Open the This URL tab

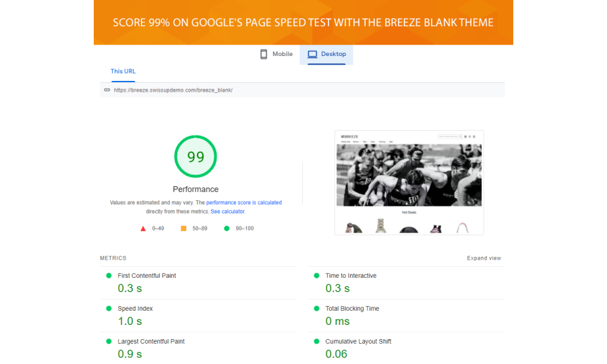(123, 71)
